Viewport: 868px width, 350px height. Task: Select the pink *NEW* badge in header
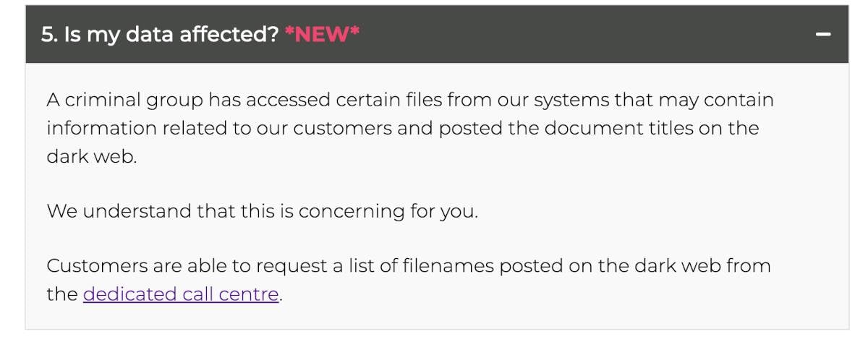coord(322,34)
